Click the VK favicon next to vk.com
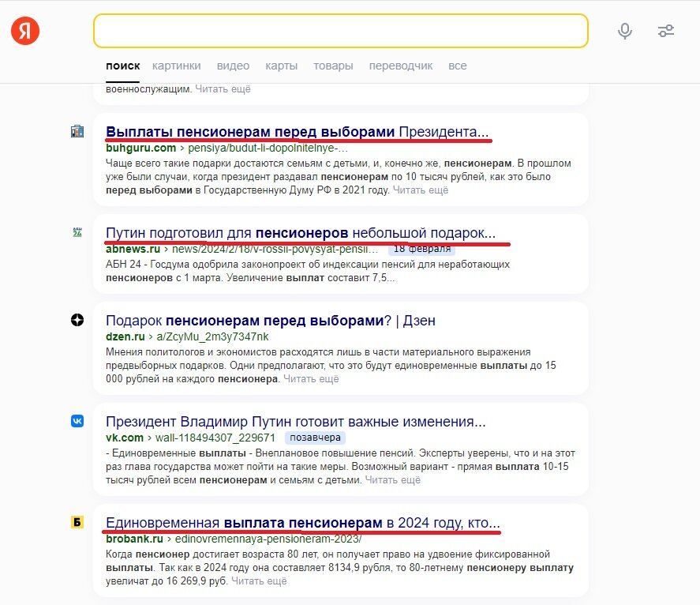Screen dimensions: 700x605 77,422
